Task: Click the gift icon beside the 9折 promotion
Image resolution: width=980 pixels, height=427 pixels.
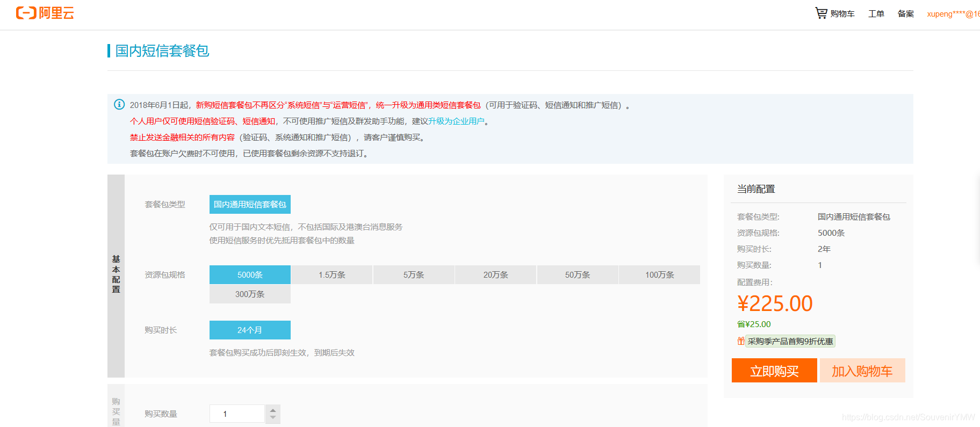Action: 741,341
